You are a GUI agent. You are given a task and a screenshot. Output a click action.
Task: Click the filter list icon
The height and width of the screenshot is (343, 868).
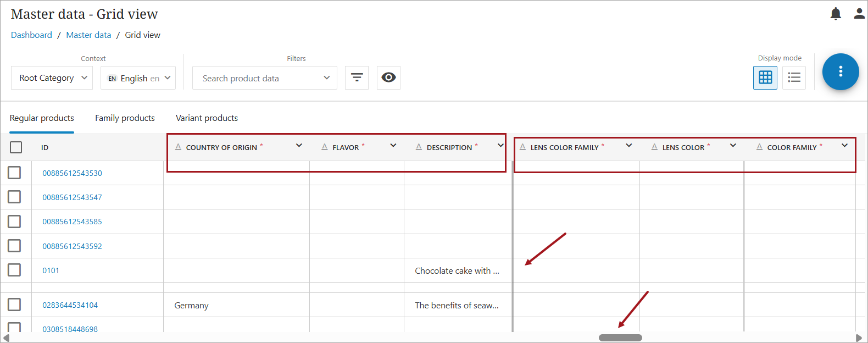click(357, 78)
